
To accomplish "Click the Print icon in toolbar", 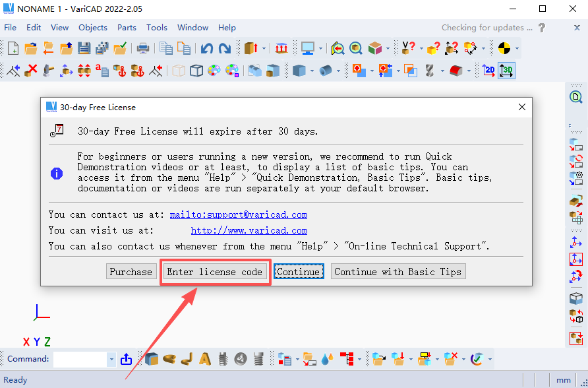I will [x=142, y=48].
